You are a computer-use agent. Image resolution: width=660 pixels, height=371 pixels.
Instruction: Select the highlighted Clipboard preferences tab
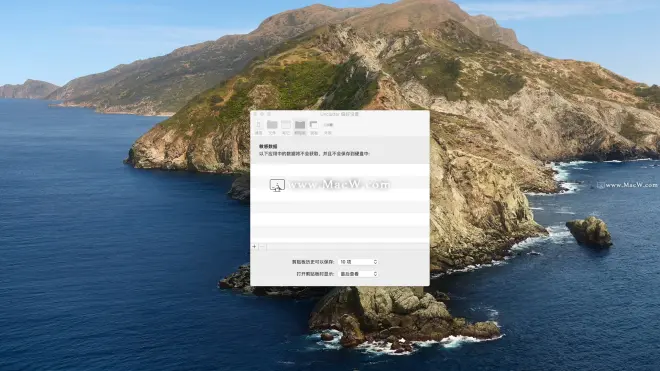[300, 127]
